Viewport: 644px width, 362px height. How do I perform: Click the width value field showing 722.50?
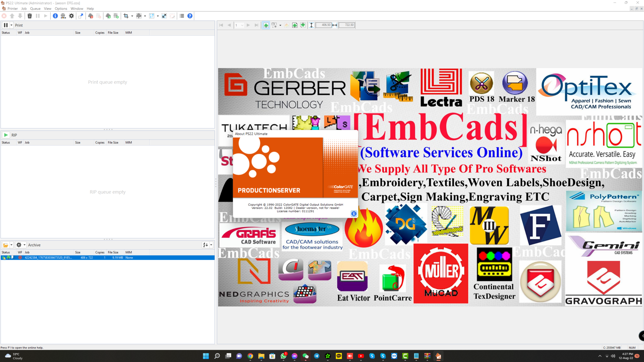click(347, 25)
